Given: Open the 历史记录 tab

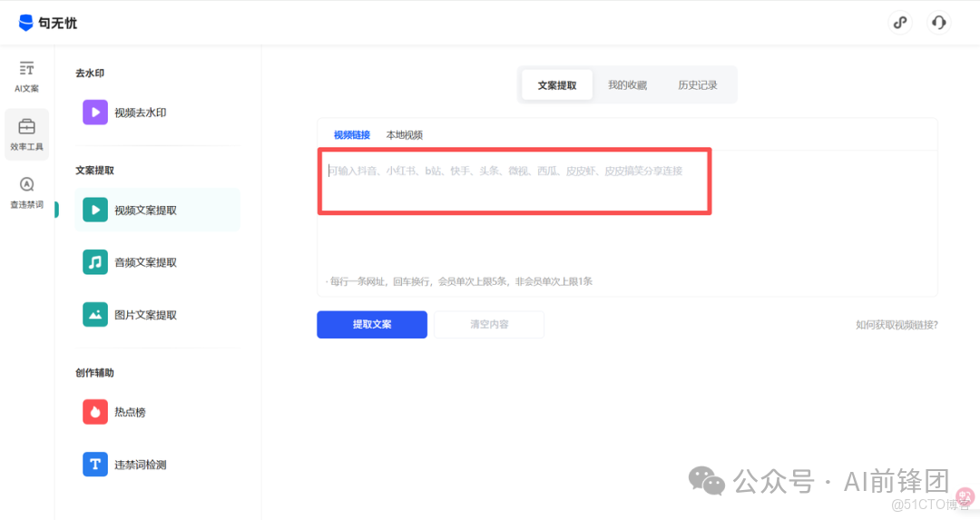Looking at the screenshot, I should point(698,85).
